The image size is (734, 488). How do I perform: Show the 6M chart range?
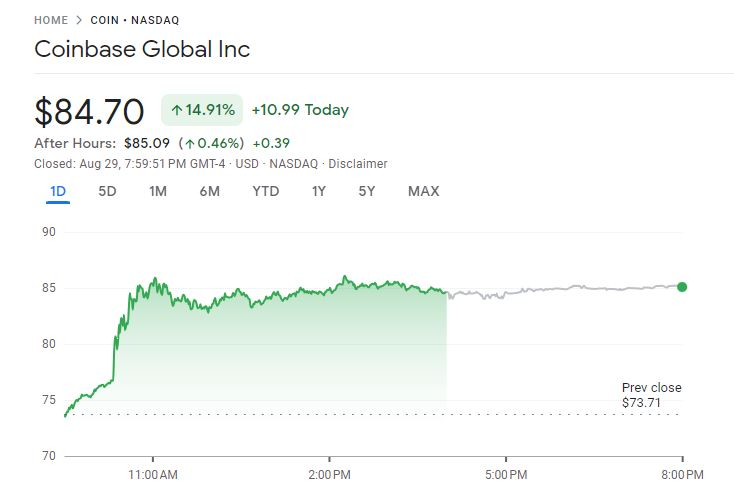click(209, 191)
